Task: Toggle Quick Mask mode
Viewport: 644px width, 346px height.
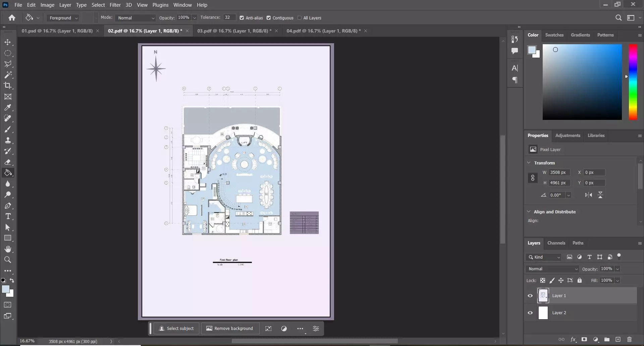Action: [x=8, y=305]
